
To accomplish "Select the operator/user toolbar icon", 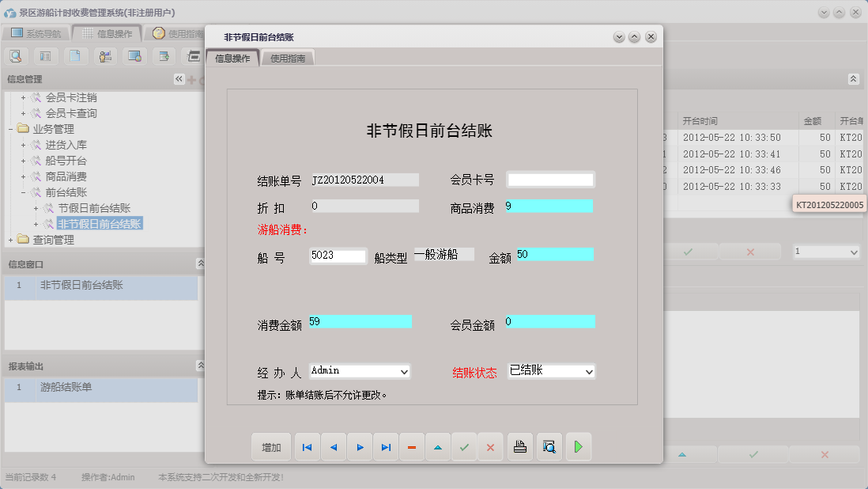I will (104, 56).
